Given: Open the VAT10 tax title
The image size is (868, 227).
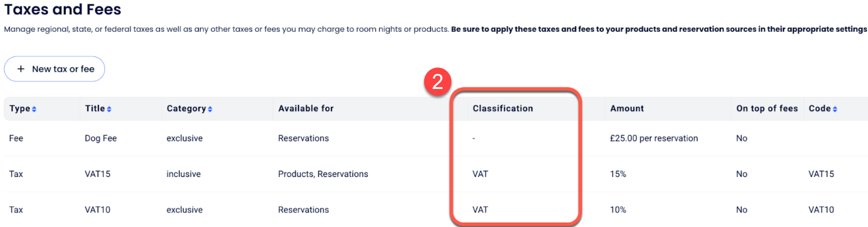Looking at the screenshot, I should 97,210.
